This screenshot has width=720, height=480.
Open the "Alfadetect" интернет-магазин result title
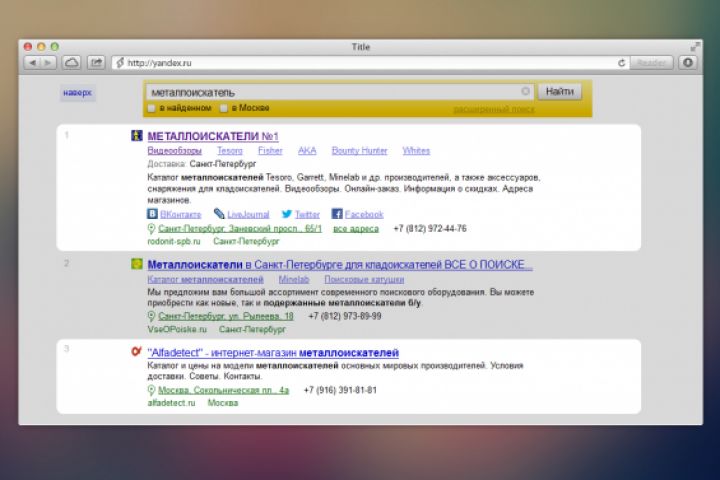(x=273, y=353)
